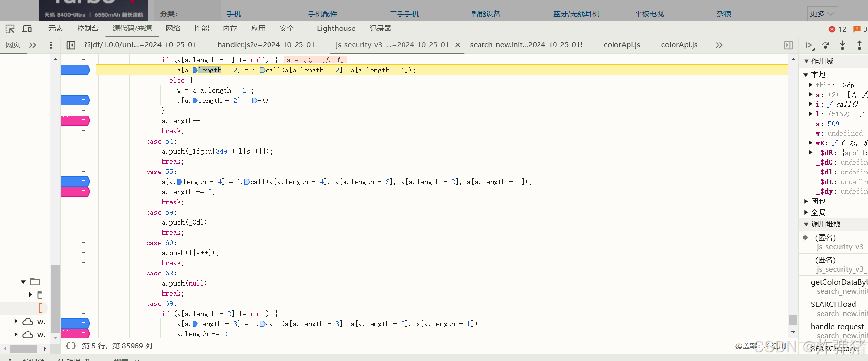Expand the 全局 global scope
Screen dimensions: 868x361
[x=806, y=213]
